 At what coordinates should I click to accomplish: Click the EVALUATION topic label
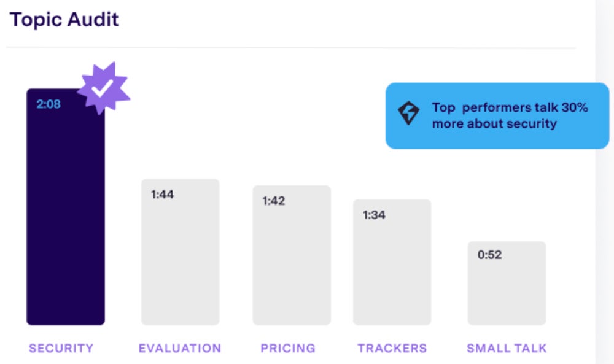180,348
